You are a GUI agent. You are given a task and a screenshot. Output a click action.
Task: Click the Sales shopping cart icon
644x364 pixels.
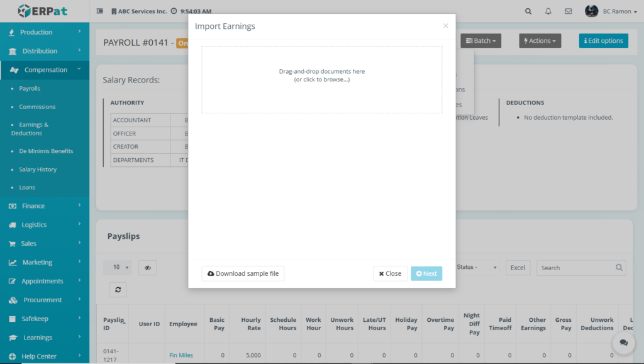pyautogui.click(x=13, y=244)
